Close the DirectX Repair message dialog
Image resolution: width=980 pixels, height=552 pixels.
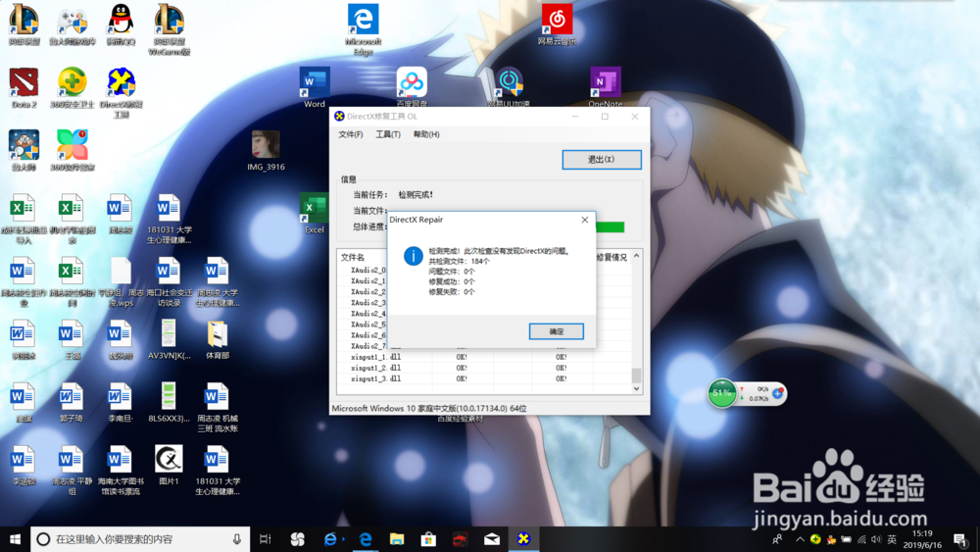[x=584, y=220]
